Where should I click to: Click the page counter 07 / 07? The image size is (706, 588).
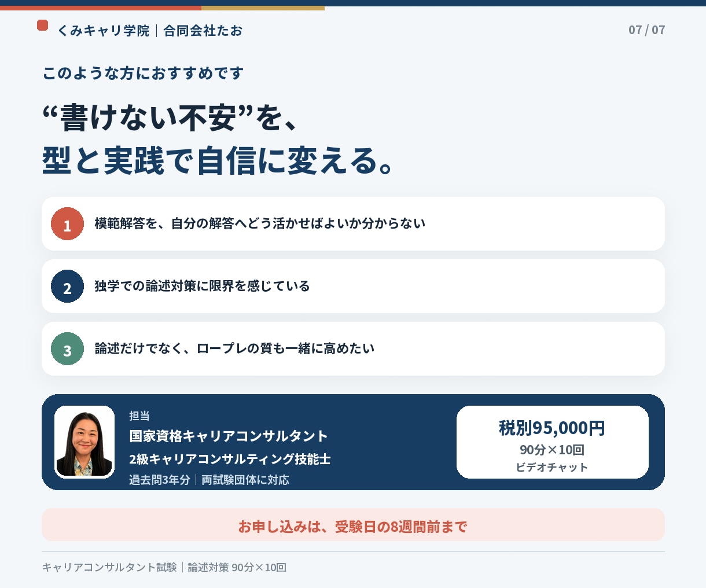click(647, 30)
